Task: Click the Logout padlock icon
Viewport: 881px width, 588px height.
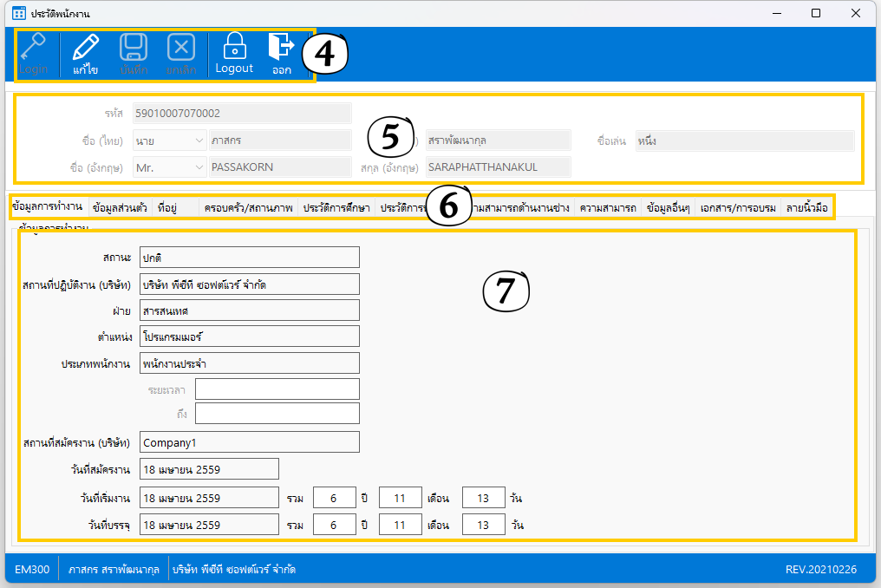Action: (x=234, y=45)
